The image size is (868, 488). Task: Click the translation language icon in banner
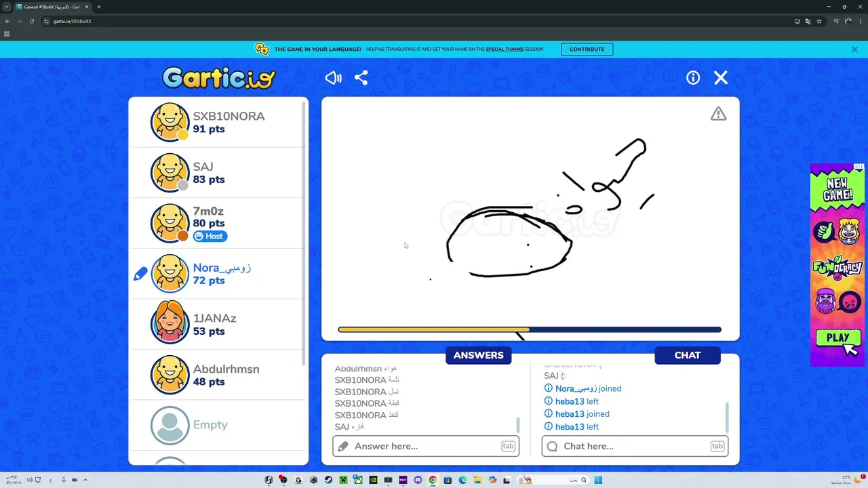coord(262,49)
